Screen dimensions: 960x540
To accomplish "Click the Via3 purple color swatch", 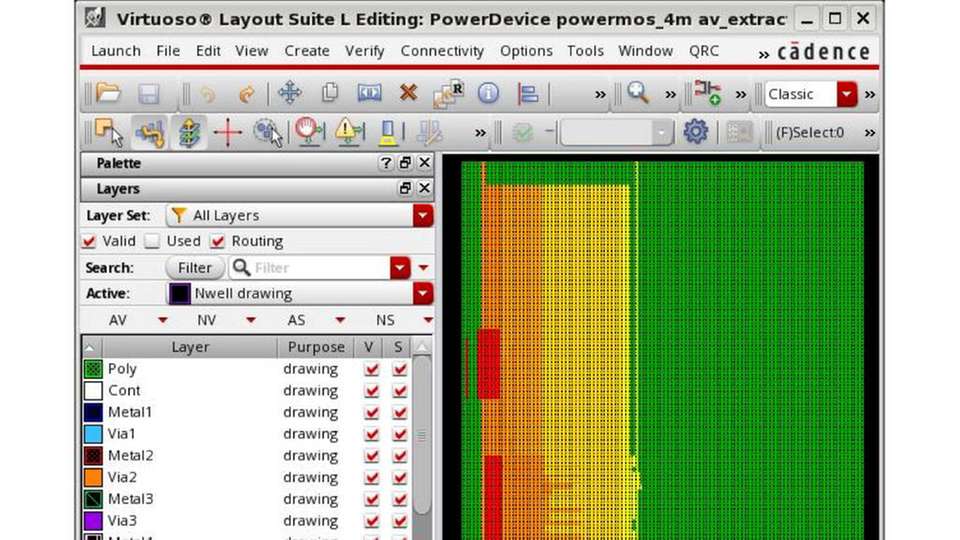I will coord(93,521).
